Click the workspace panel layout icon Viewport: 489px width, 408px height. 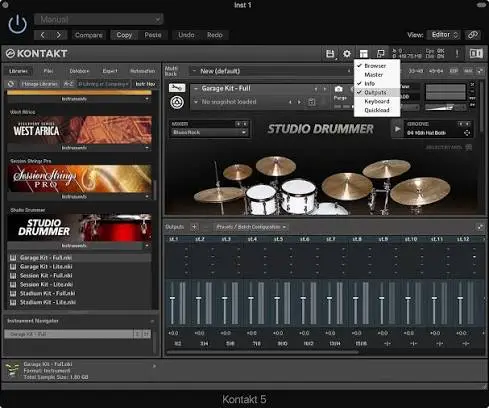click(x=363, y=53)
